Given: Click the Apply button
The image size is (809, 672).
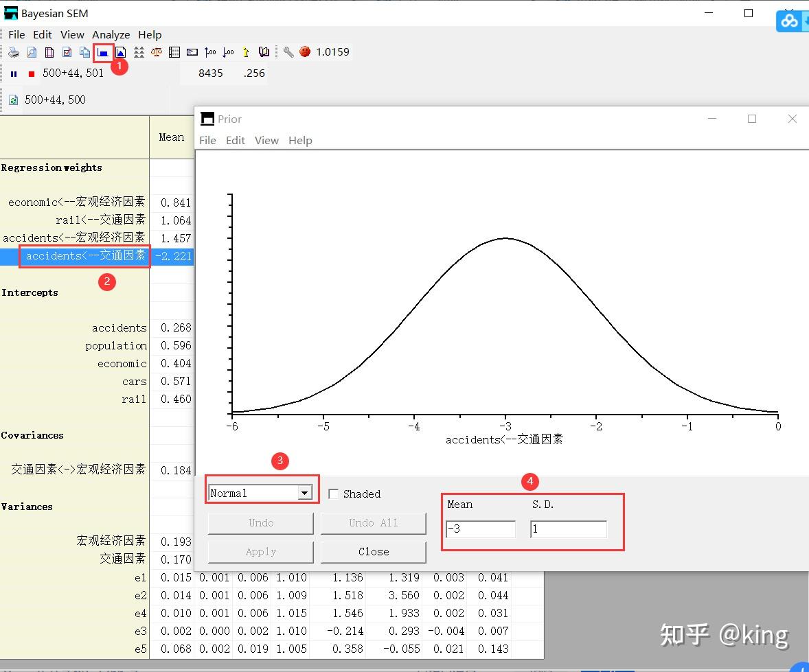Looking at the screenshot, I should (x=260, y=551).
